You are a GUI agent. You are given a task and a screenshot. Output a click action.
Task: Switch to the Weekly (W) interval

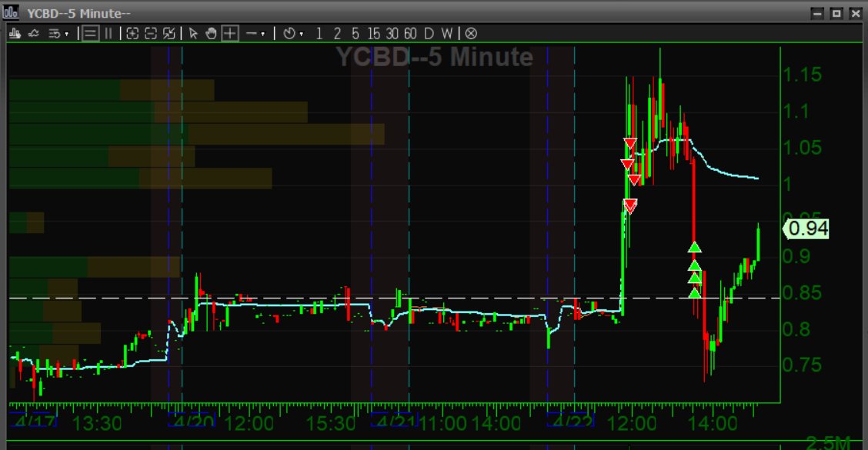point(447,34)
